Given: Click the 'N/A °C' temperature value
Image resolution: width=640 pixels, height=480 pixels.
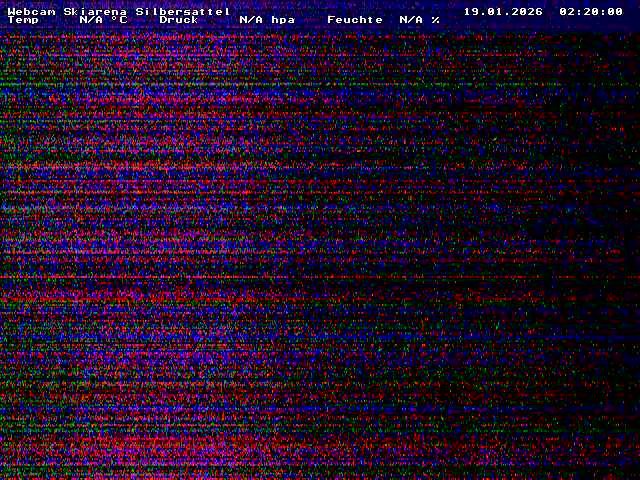Looking at the screenshot, I should [103, 20].
